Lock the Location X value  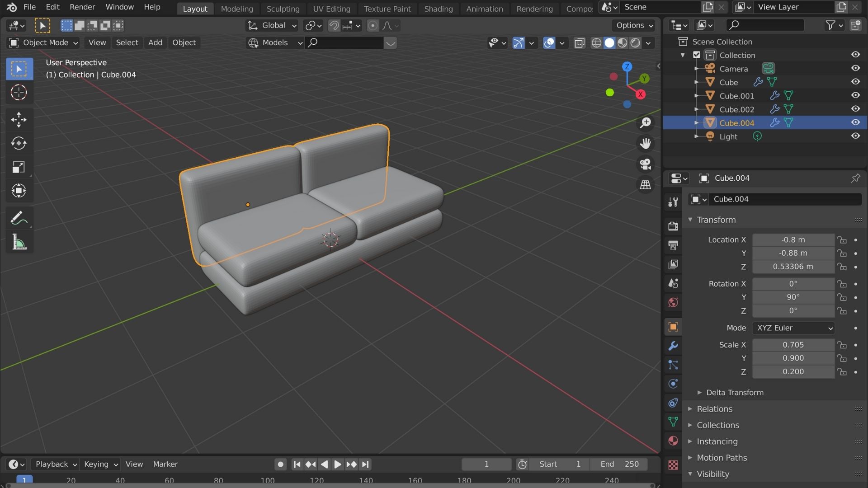point(842,239)
